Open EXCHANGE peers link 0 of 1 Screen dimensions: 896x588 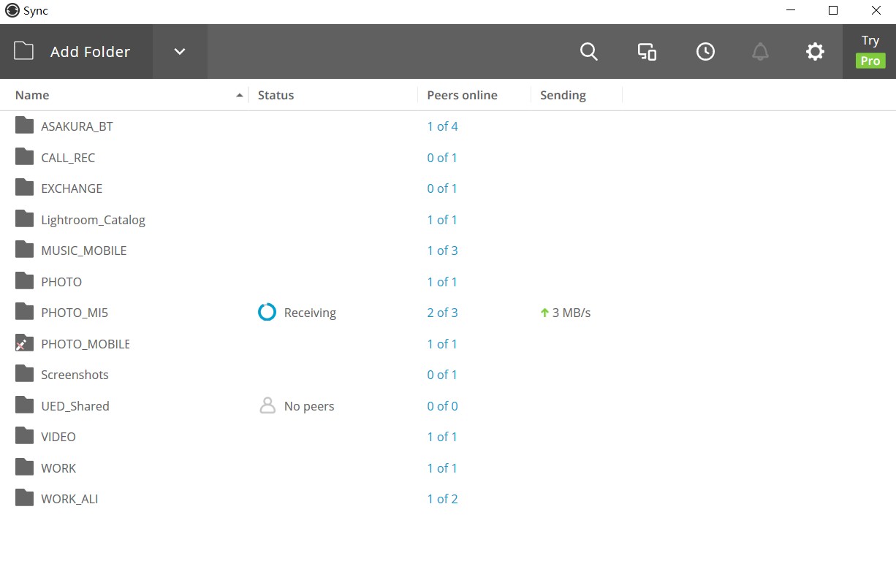pyautogui.click(x=442, y=188)
